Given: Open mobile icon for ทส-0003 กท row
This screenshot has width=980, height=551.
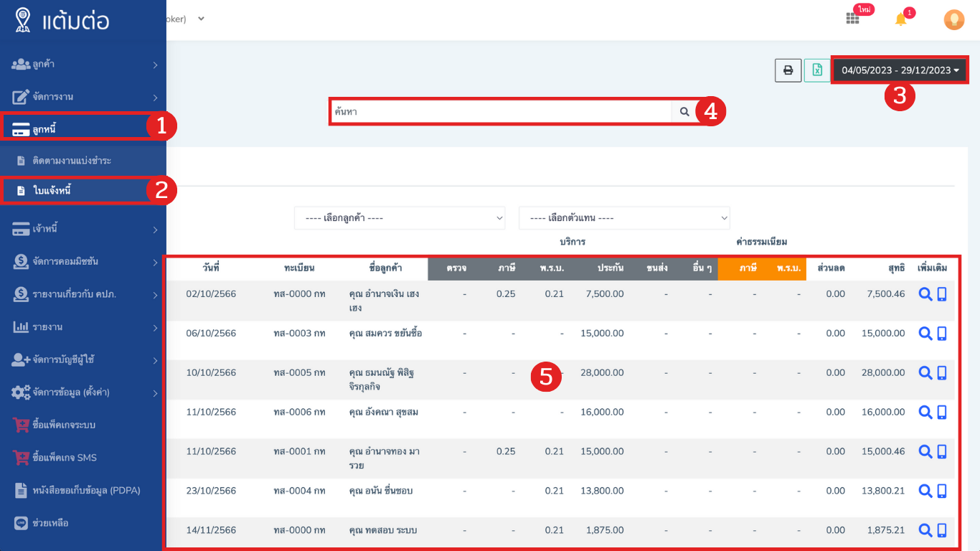Looking at the screenshot, I should pyautogui.click(x=942, y=334).
